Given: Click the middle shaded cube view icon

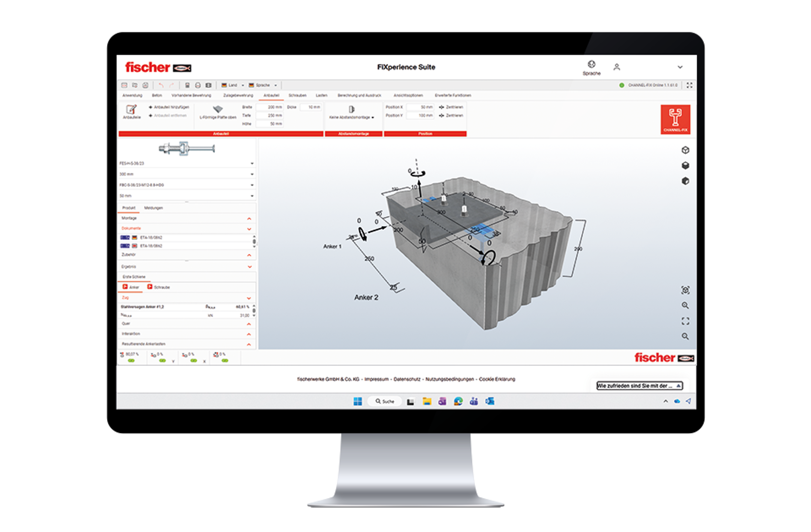Looking at the screenshot, I should click(x=685, y=166).
